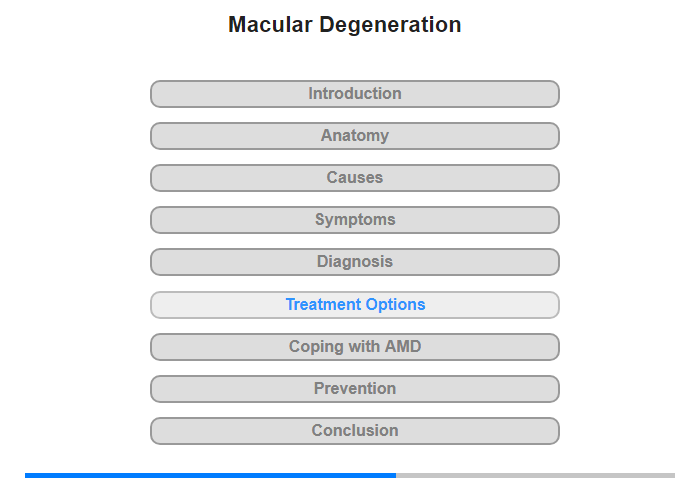Choose Conclusion from the section menu

[x=354, y=430]
